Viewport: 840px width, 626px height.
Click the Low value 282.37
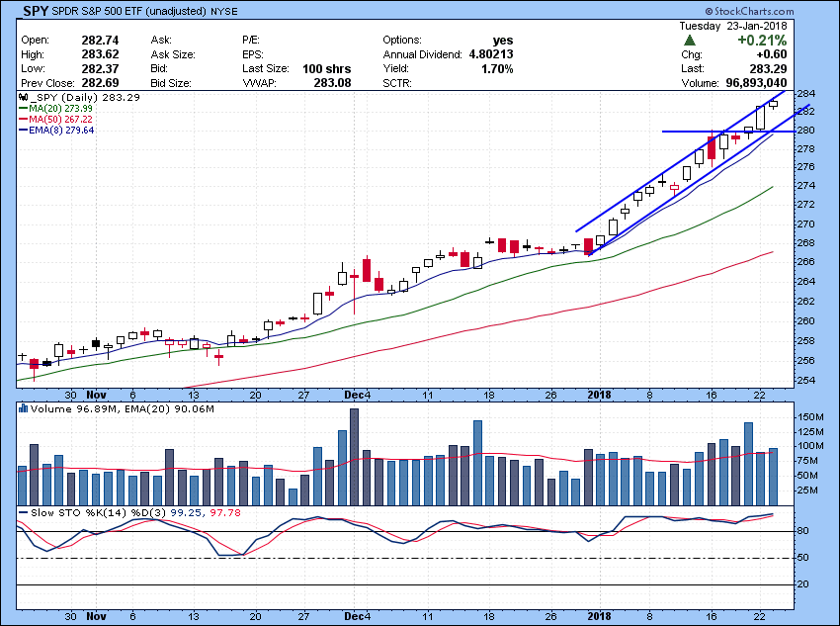coord(100,68)
